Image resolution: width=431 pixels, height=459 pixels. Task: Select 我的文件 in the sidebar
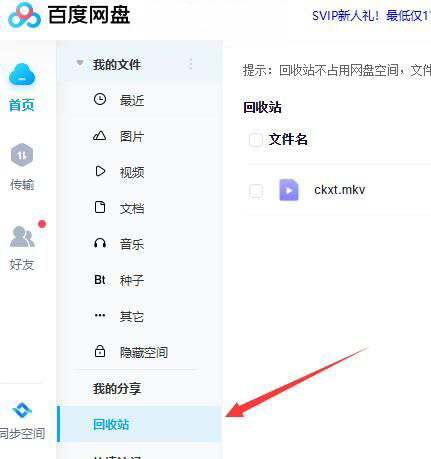(x=117, y=65)
